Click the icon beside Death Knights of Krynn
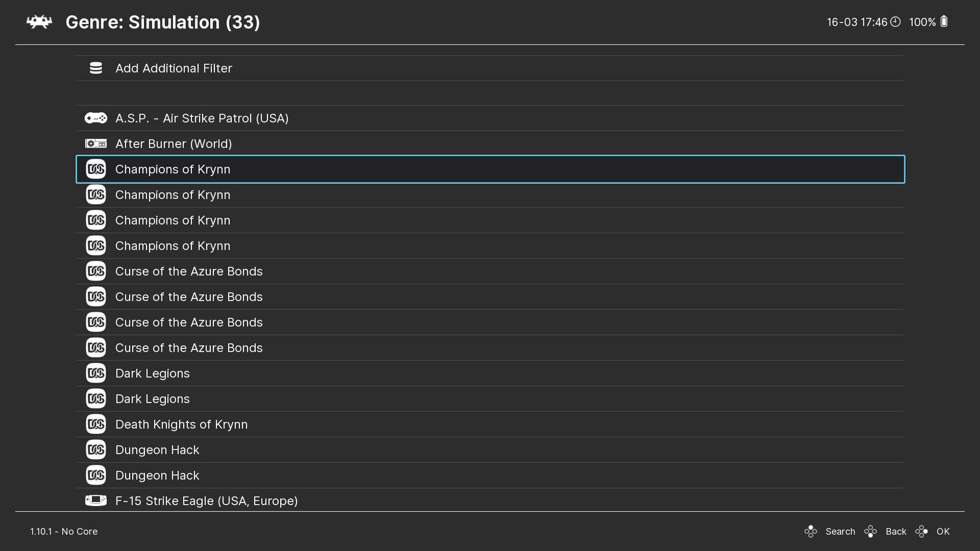The width and height of the screenshot is (980, 551). [x=96, y=424]
